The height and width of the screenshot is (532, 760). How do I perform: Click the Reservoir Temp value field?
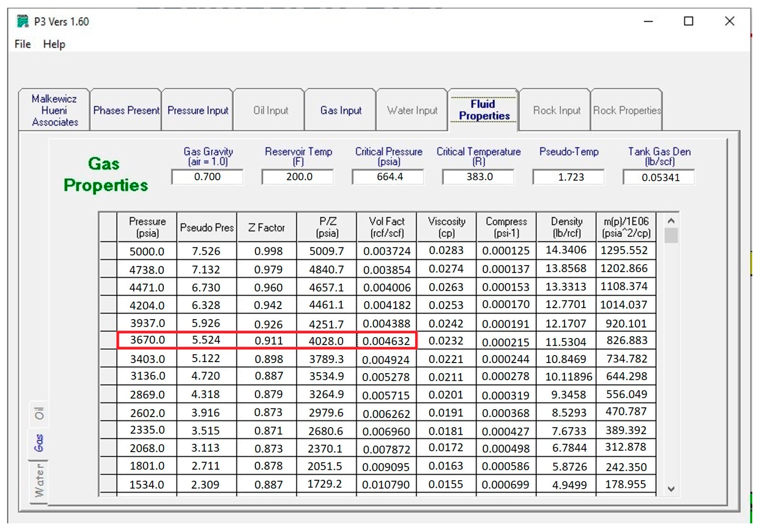[298, 177]
